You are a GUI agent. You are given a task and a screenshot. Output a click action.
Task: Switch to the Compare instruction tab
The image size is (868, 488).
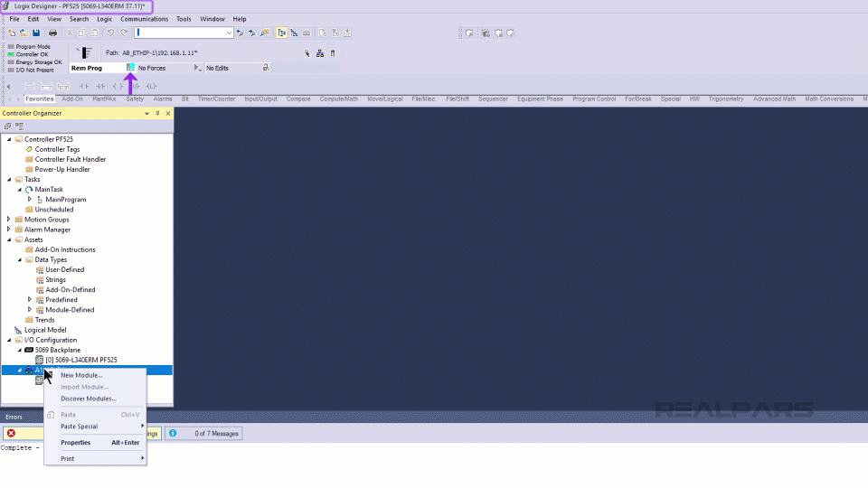[x=298, y=99]
